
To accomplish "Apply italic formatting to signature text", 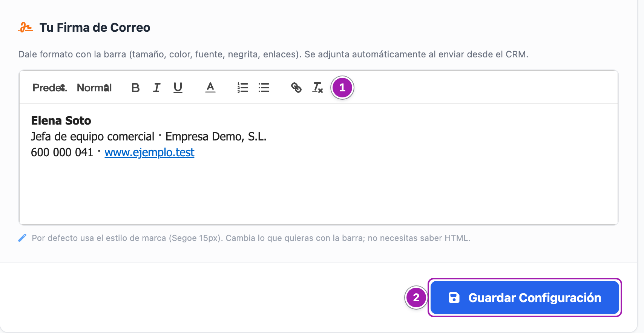I will pyautogui.click(x=156, y=88).
